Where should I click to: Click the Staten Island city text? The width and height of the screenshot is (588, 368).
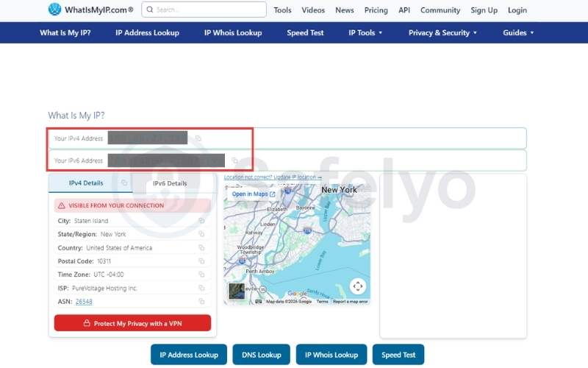(91, 221)
